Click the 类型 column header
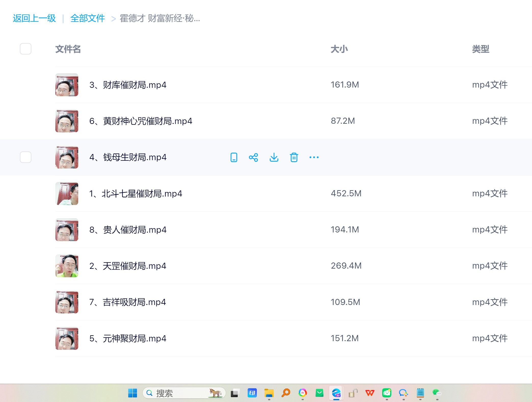 point(481,49)
